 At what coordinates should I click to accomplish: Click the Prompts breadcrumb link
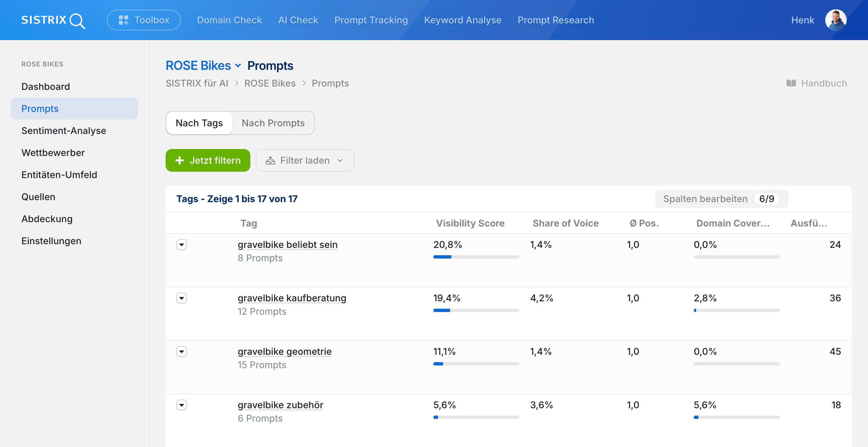point(330,83)
